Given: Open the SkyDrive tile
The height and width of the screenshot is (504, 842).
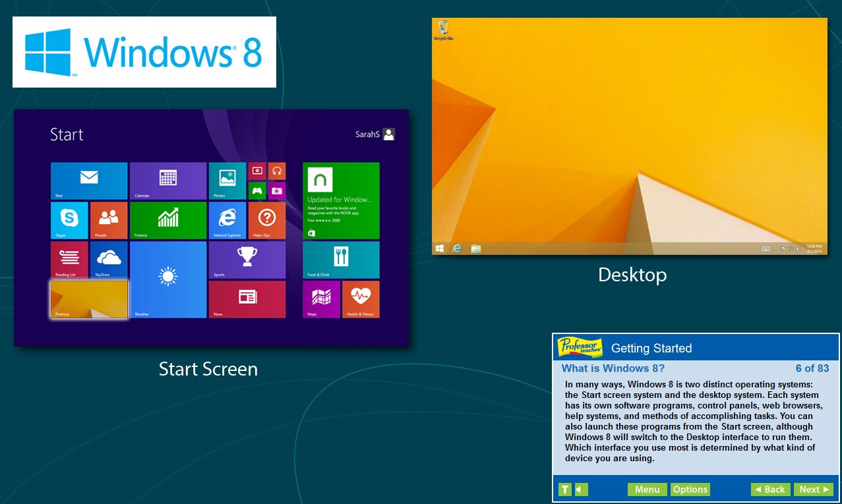Looking at the screenshot, I should coord(107,259).
